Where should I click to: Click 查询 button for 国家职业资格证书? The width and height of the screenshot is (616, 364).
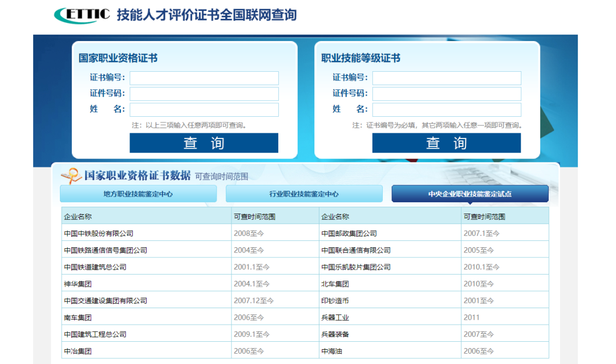[204, 143]
